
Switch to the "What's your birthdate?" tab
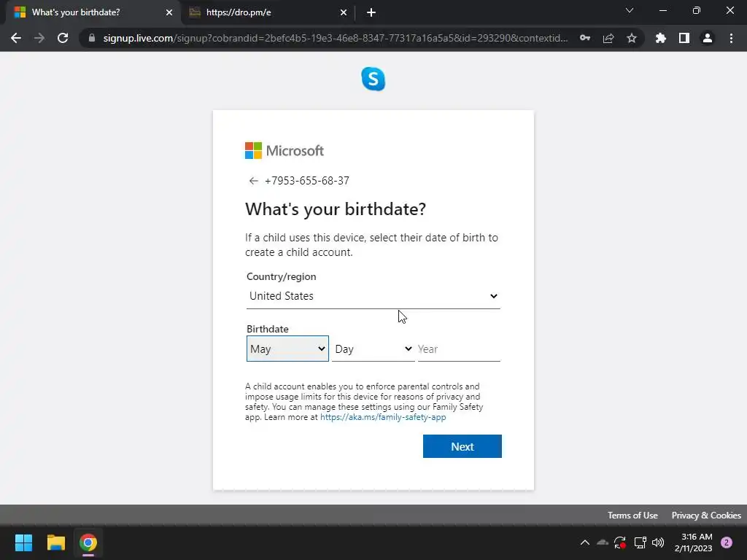[x=90, y=12]
